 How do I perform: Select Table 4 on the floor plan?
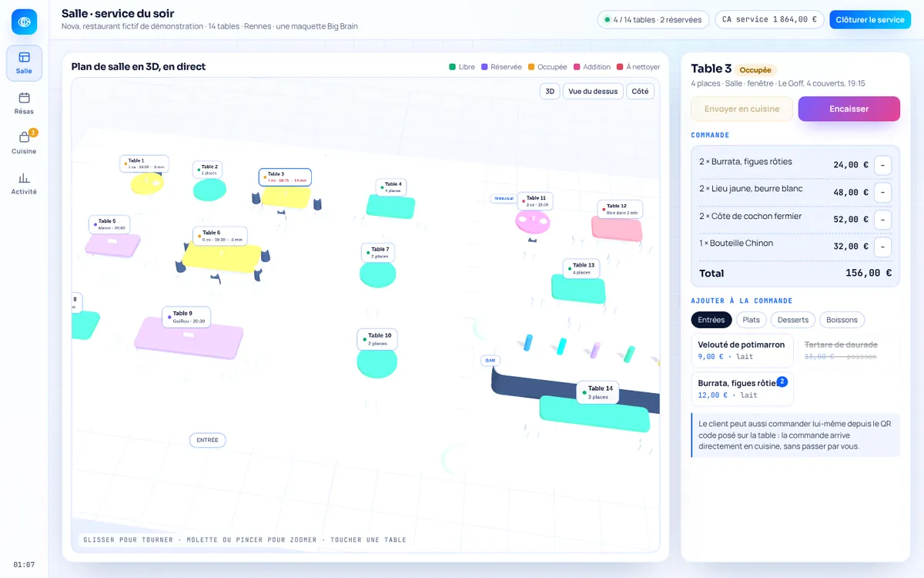(390, 187)
